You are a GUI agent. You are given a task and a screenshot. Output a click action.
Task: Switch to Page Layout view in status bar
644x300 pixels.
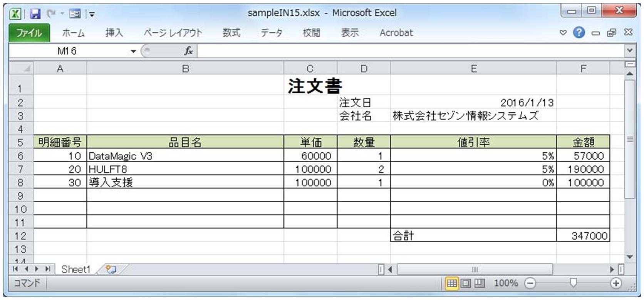[x=466, y=283]
